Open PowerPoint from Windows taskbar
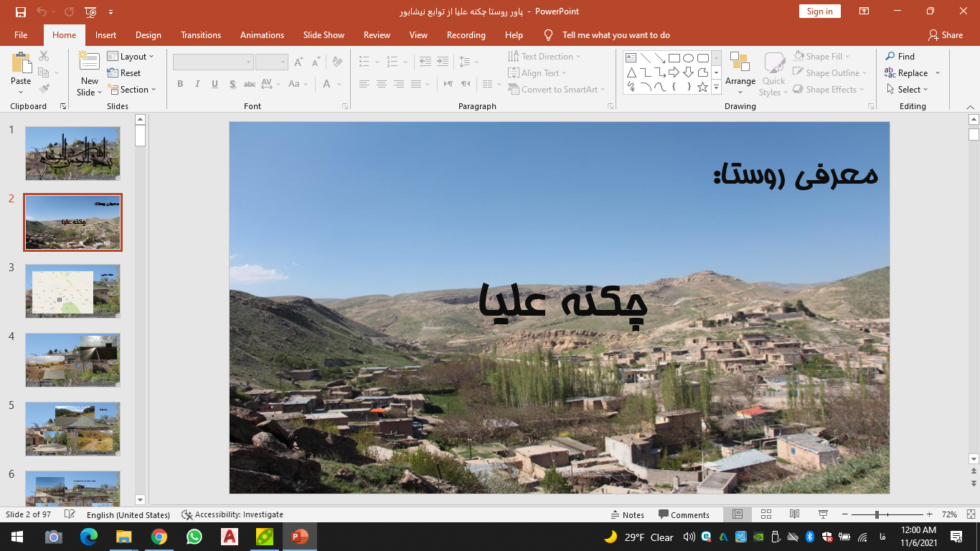Screen dimensions: 980x551 pyautogui.click(x=300, y=536)
